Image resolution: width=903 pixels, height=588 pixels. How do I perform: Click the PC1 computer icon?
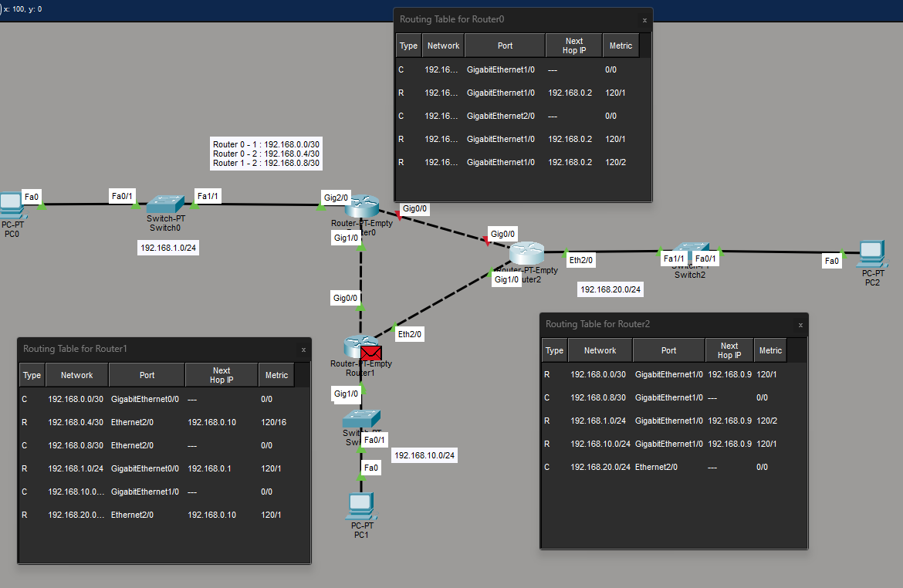[x=361, y=506]
